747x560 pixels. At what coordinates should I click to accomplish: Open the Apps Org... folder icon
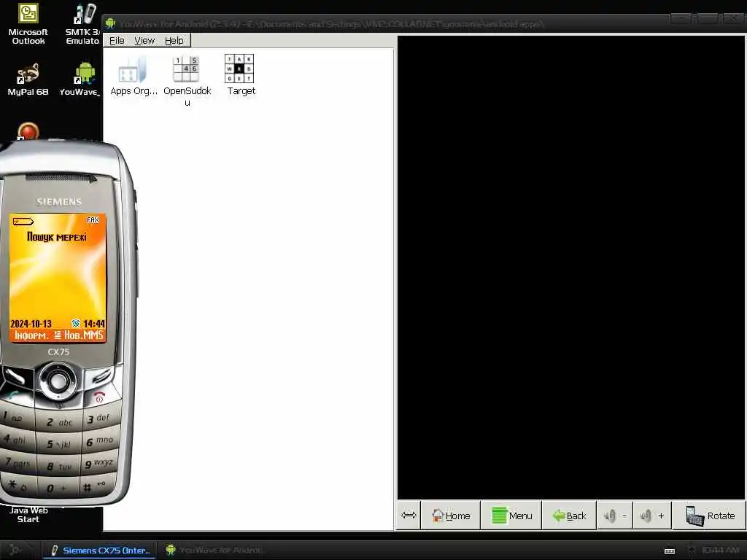(x=133, y=76)
